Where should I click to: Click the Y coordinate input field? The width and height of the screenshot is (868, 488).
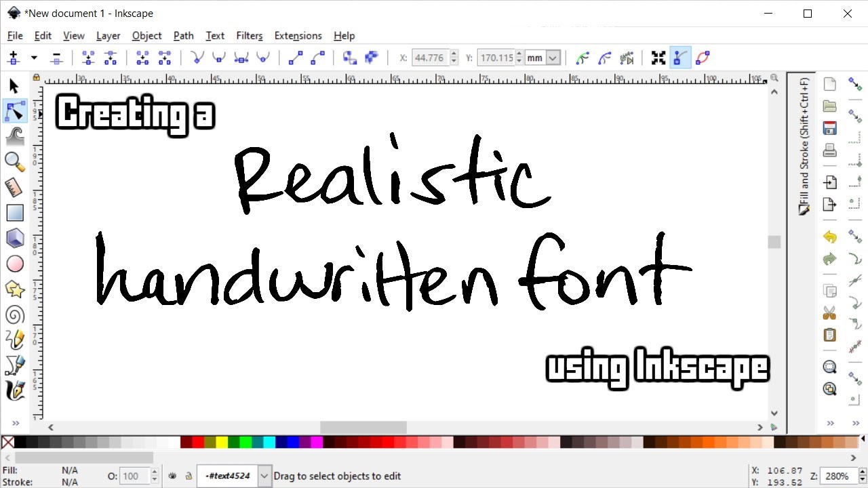(x=496, y=58)
